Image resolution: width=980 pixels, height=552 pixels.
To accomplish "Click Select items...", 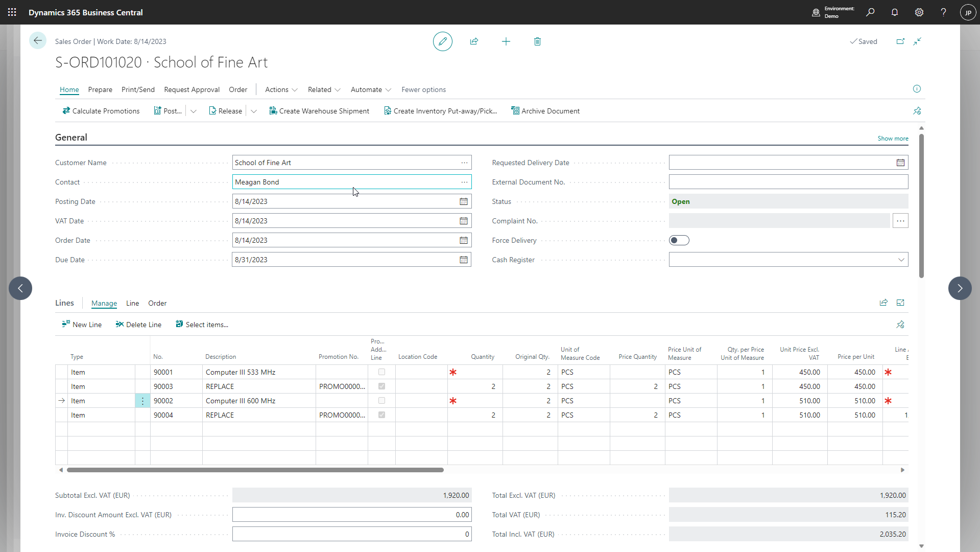I will click(202, 325).
